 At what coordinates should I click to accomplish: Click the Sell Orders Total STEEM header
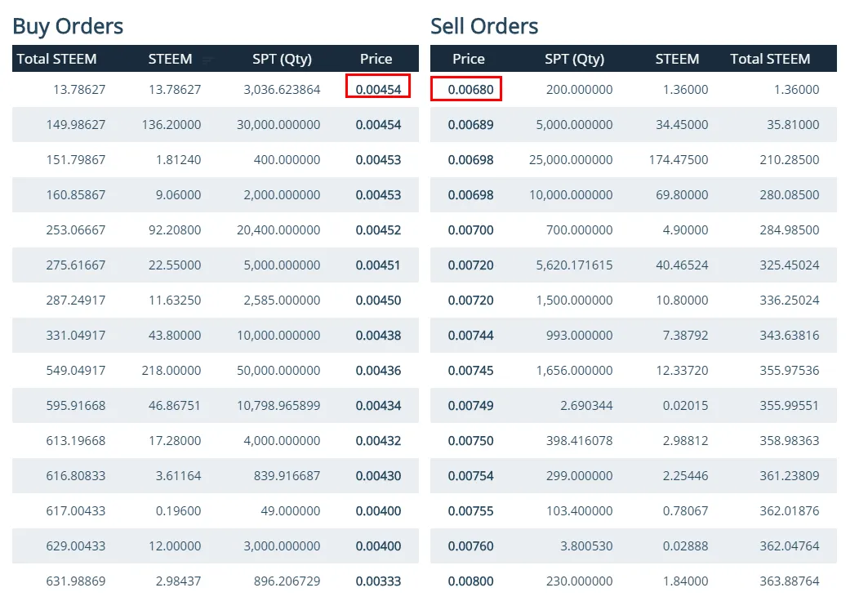click(770, 59)
